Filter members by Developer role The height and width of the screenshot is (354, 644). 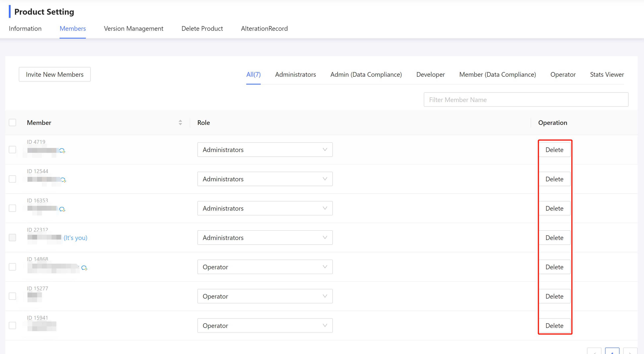[x=430, y=74]
